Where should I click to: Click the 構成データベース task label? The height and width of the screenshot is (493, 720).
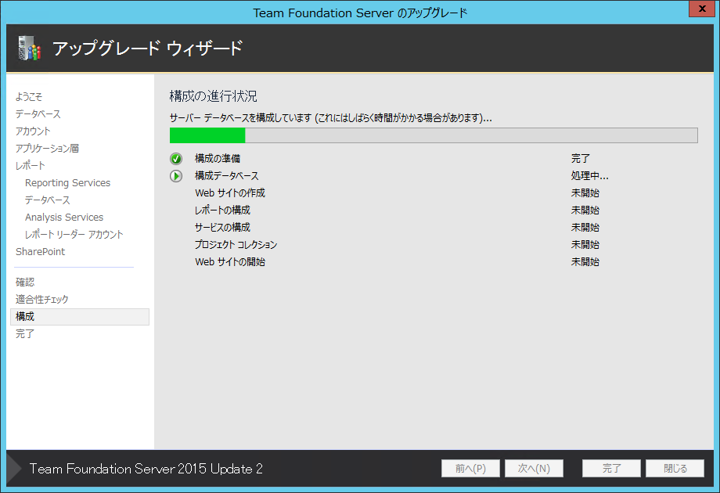[226, 176]
